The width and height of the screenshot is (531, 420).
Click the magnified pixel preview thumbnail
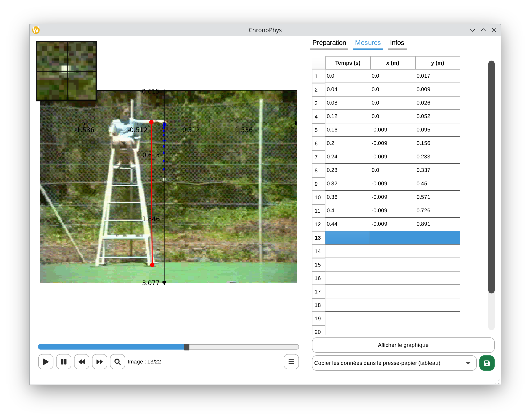(x=66, y=71)
